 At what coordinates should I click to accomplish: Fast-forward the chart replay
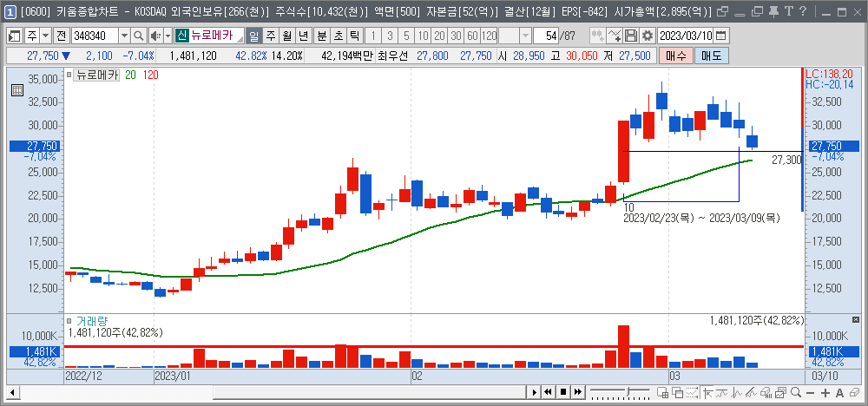577,392
